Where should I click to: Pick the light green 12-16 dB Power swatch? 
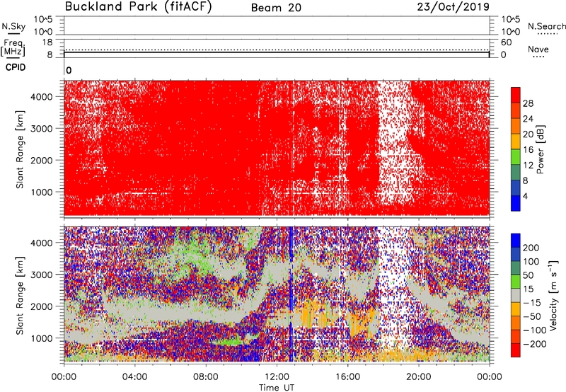[x=516, y=157]
